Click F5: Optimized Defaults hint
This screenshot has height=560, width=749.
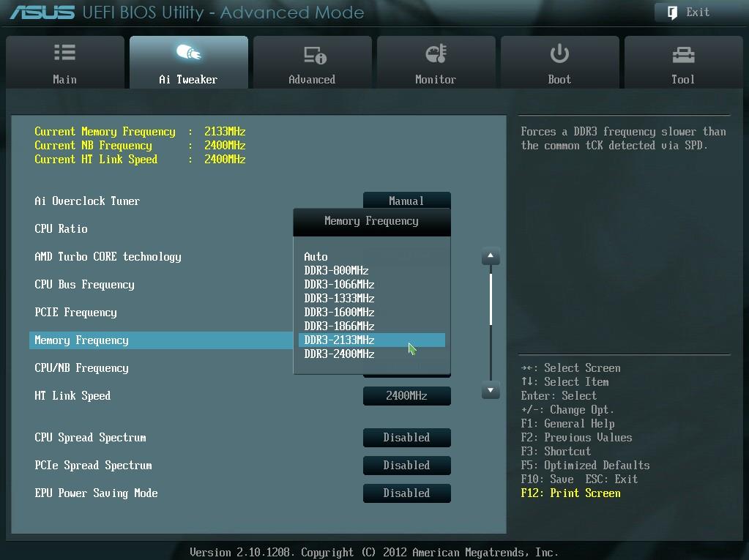tap(585, 465)
